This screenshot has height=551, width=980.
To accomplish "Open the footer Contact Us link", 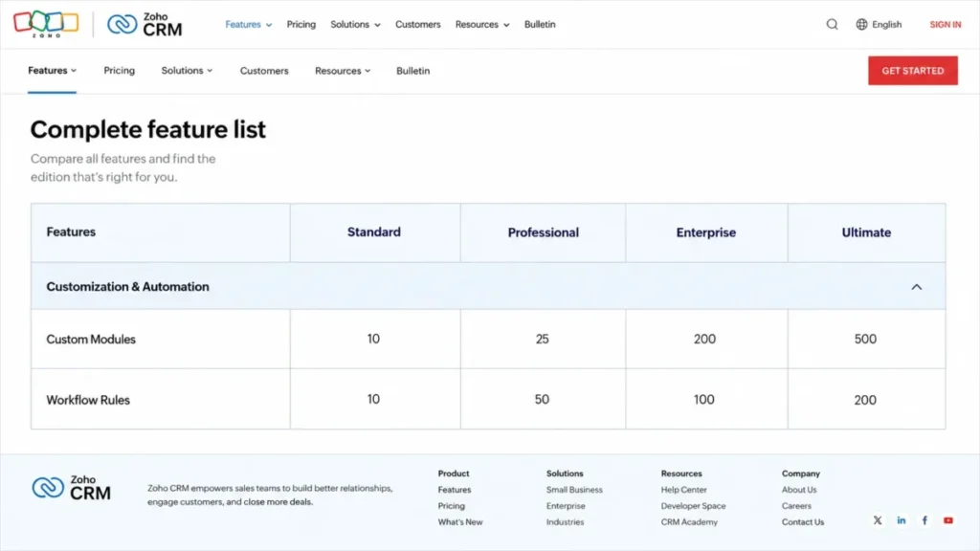I will coord(803,522).
